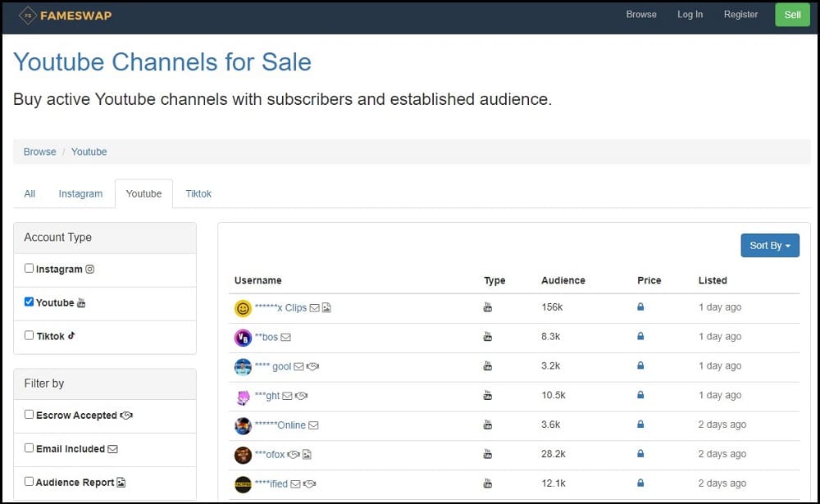Click the Listed column header
The image size is (820, 504).
pos(713,280)
